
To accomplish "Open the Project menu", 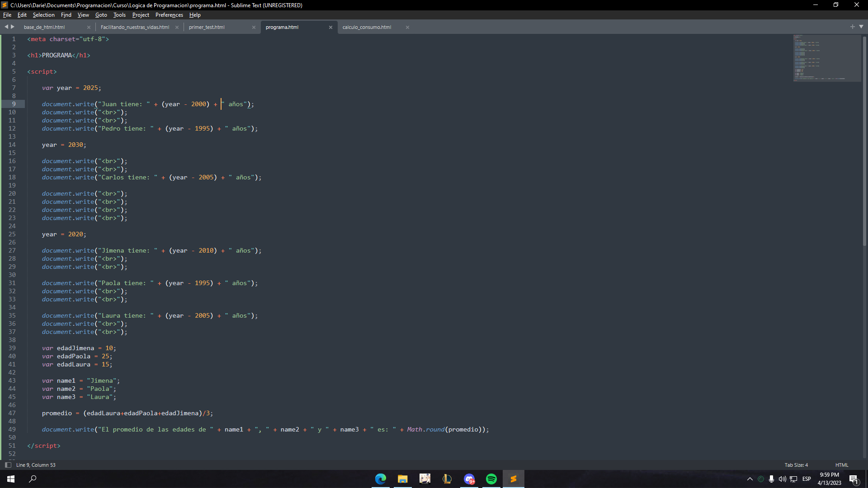I will (x=141, y=15).
